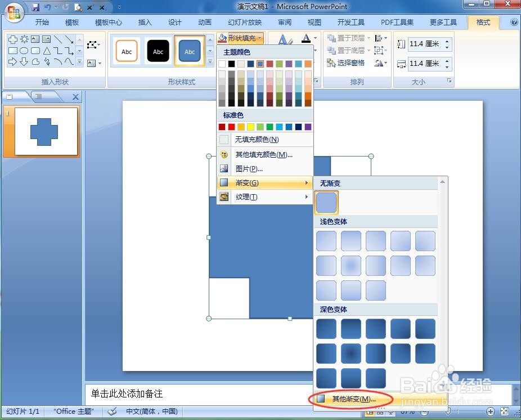Select the cross shape in shape gallery

coord(12,39)
